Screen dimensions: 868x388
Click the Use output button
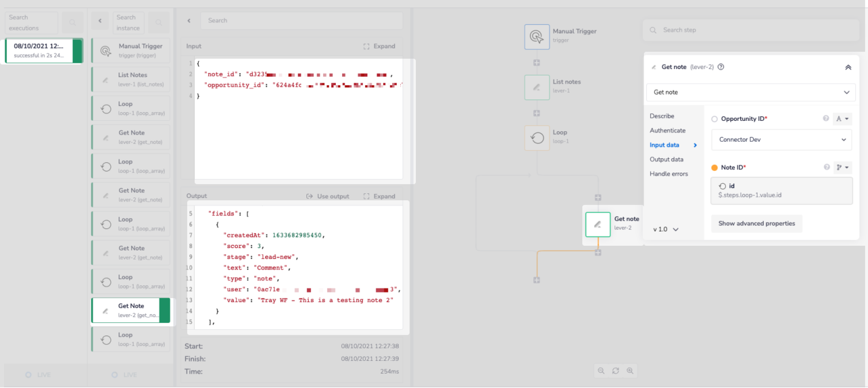(x=328, y=196)
